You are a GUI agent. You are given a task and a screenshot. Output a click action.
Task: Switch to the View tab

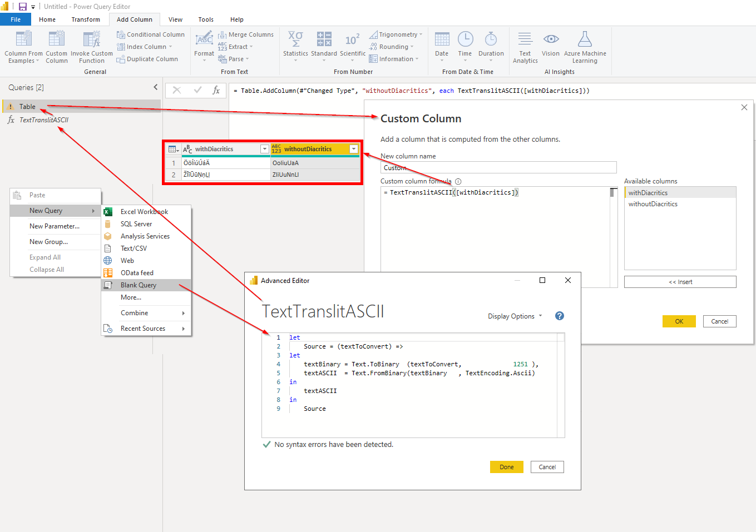pyautogui.click(x=176, y=19)
